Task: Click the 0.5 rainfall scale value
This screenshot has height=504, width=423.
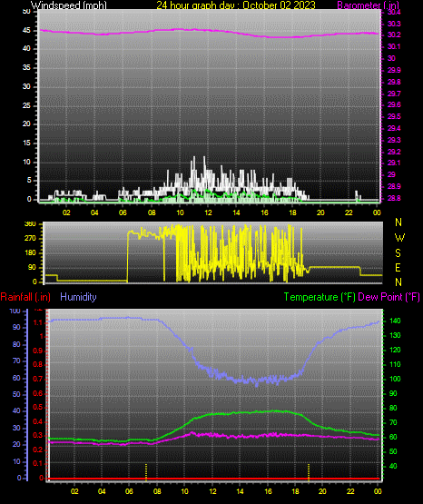Action: pos(37,407)
